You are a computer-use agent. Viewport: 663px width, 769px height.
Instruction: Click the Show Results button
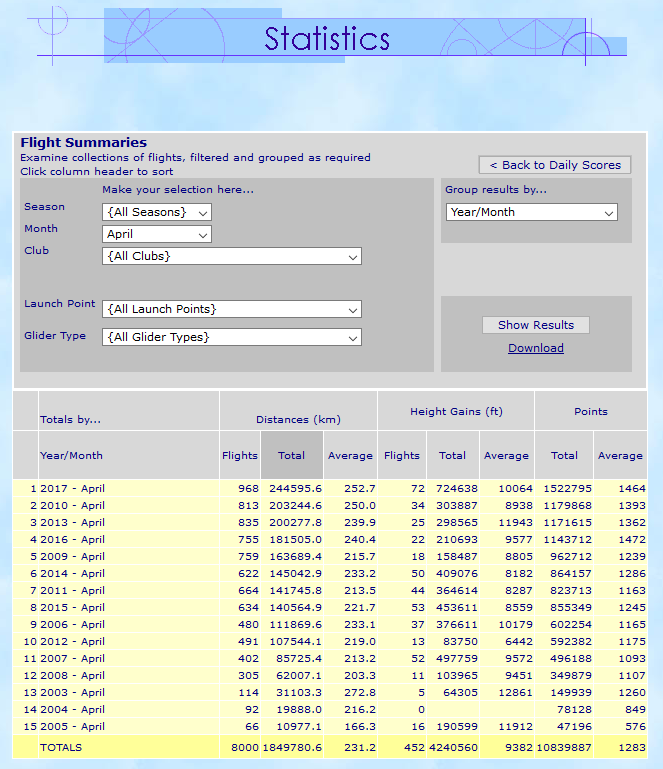click(535, 325)
